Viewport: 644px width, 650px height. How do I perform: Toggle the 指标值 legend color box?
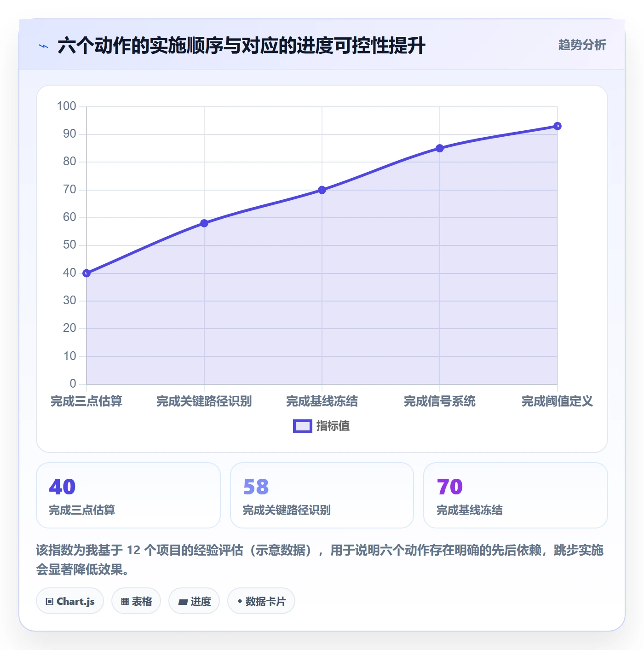coord(303,426)
